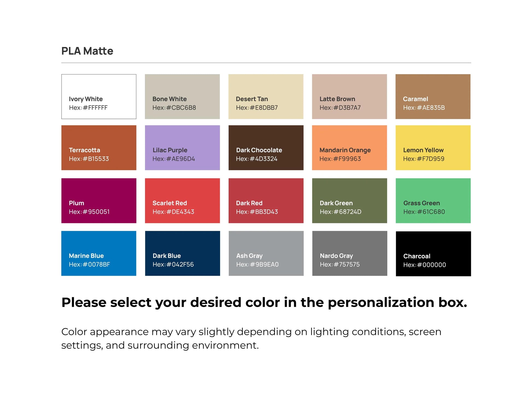Click the Dark Red swatch
The height and width of the screenshot is (399, 532).
point(266,201)
